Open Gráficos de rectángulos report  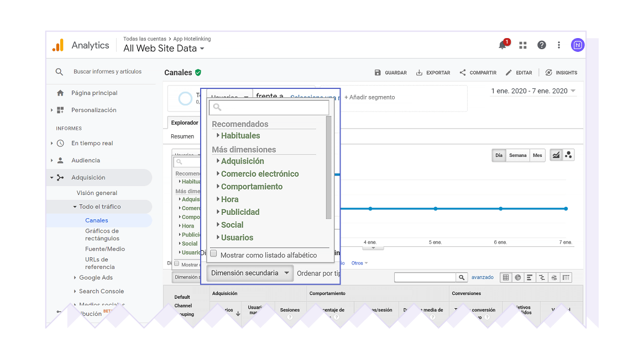coord(102,235)
